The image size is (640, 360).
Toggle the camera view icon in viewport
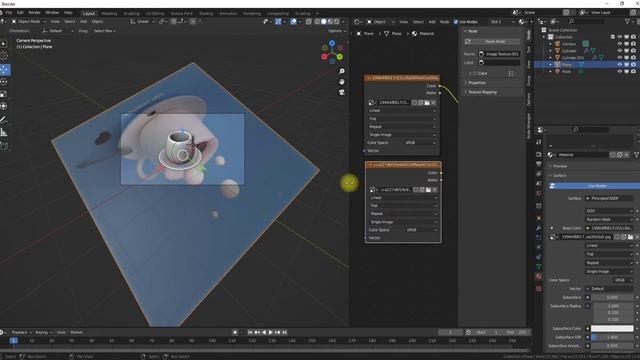(x=342, y=92)
